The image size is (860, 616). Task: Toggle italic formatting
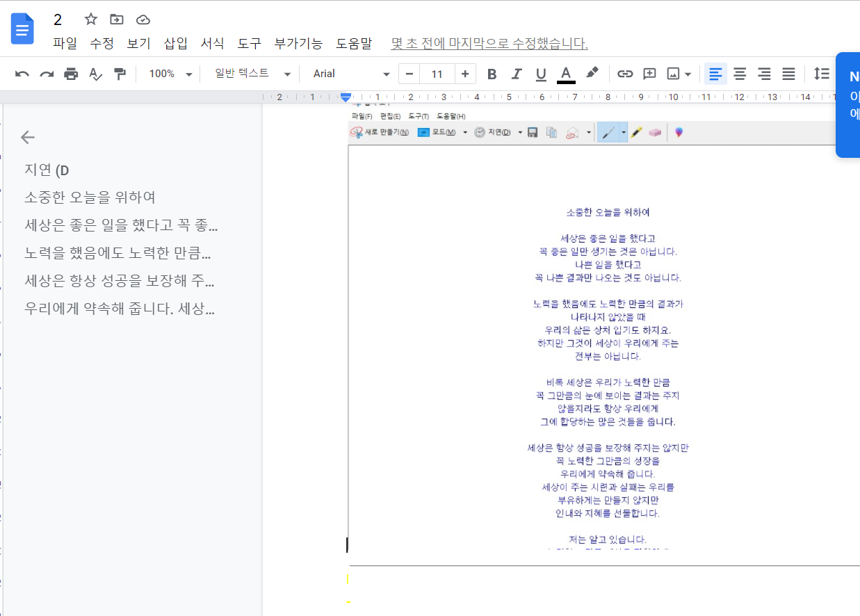[517, 74]
